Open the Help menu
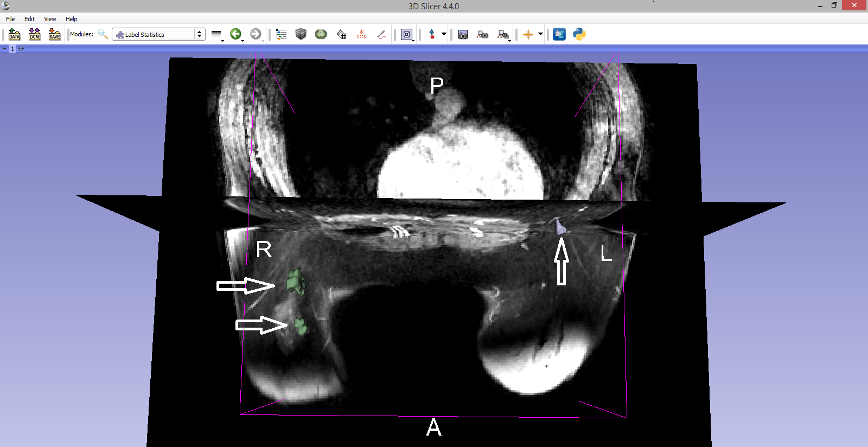The height and width of the screenshot is (447, 868). (x=72, y=19)
